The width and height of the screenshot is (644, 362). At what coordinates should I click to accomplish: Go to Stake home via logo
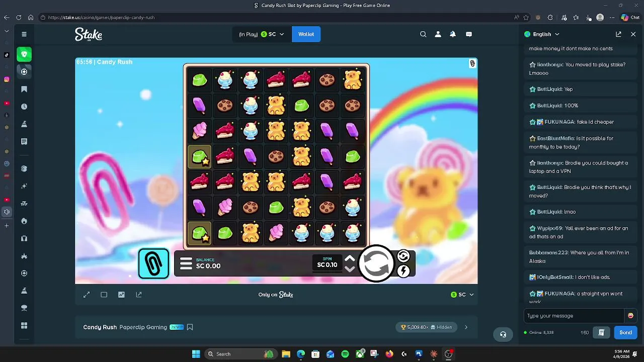(89, 34)
